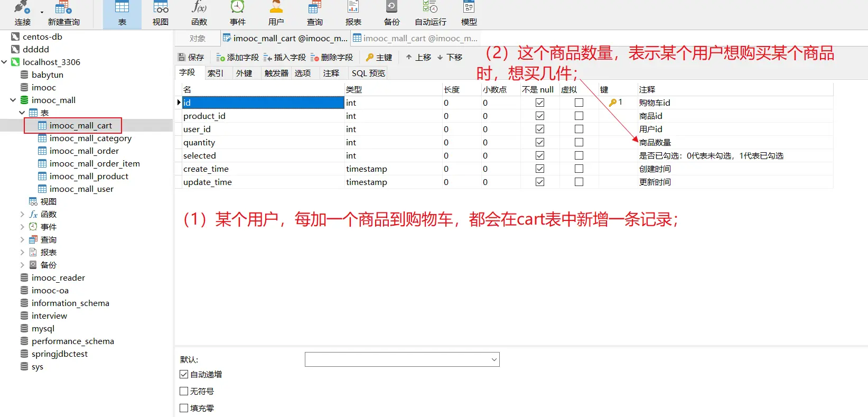This screenshot has height=417, width=868.
Task: Click the primary key icon in id row
Action: 613,103
